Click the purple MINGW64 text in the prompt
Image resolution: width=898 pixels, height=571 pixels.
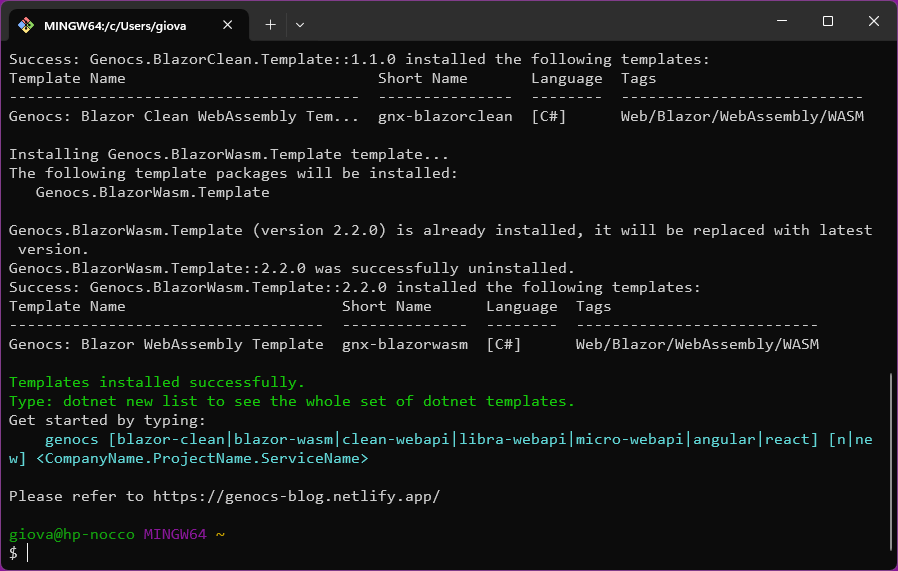174,534
